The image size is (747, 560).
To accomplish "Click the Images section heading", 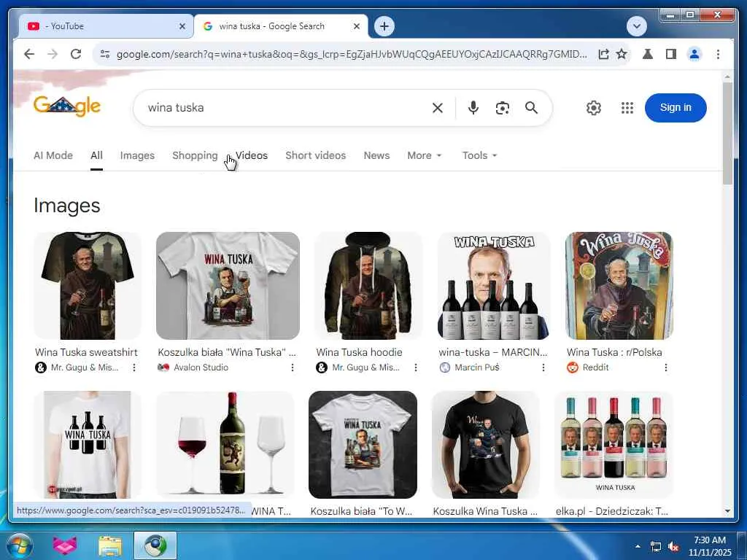I will point(66,206).
